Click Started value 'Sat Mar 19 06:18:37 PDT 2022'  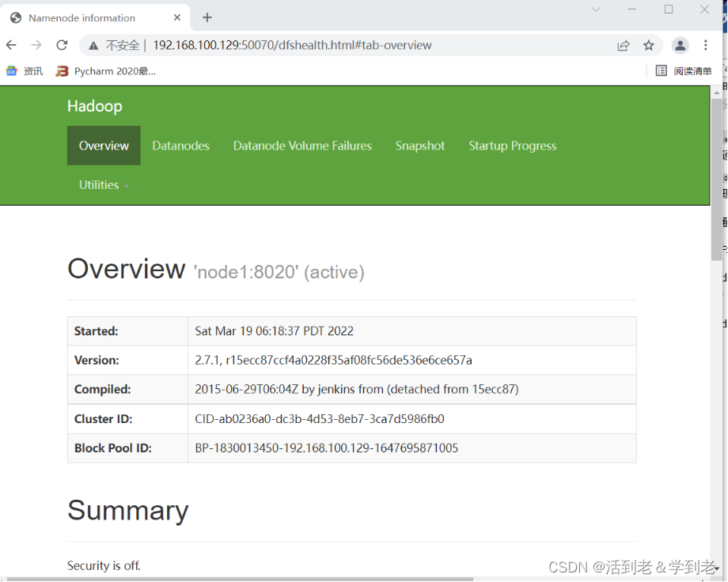tap(274, 331)
